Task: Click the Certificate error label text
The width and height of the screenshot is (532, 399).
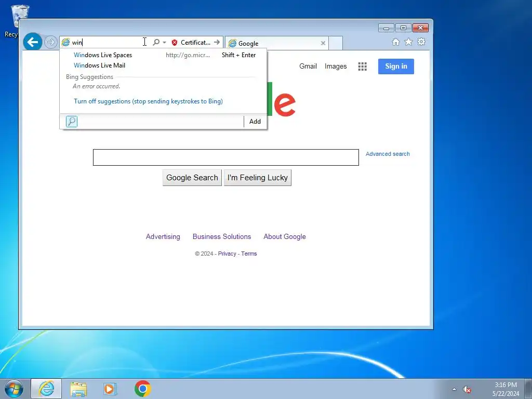Action: coord(195,43)
